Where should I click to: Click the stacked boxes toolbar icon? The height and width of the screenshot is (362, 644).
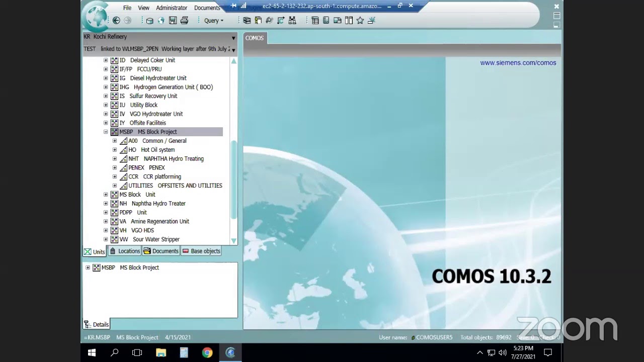pos(247,21)
